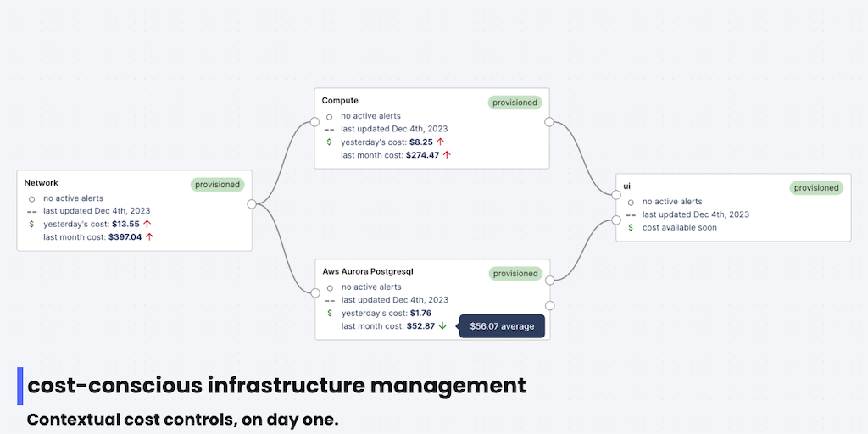The image size is (868, 434).
Task: Click the ui node's no-alerts circle icon
Action: (631, 202)
